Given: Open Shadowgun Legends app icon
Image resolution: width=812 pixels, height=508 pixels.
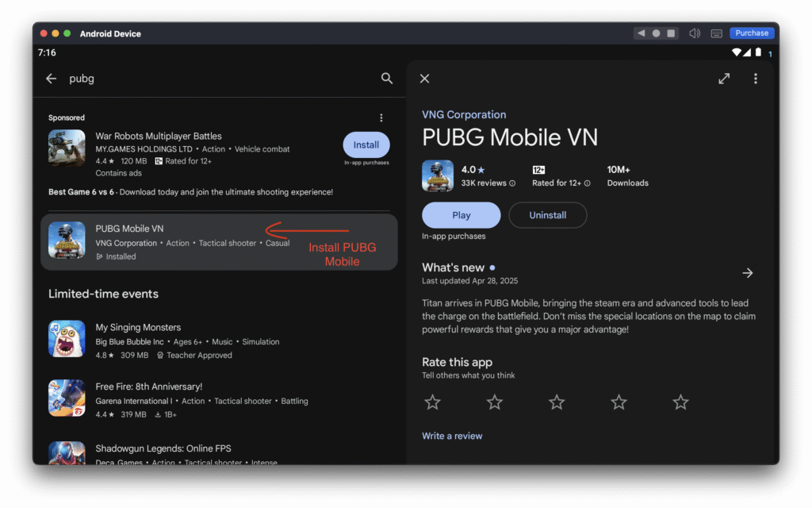Looking at the screenshot, I should (67, 453).
